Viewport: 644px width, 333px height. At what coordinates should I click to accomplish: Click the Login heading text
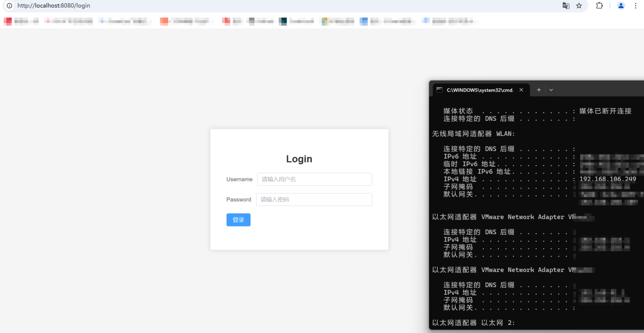pos(299,159)
